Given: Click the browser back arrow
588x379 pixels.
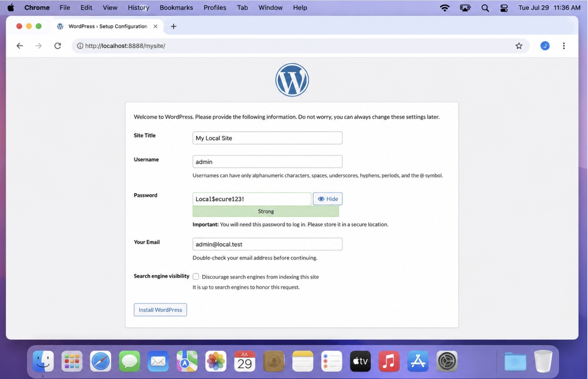Looking at the screenshot, I should (20, 46).
